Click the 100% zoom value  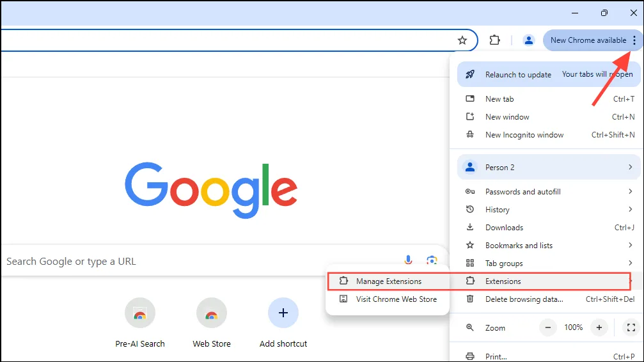pos(574,327)
